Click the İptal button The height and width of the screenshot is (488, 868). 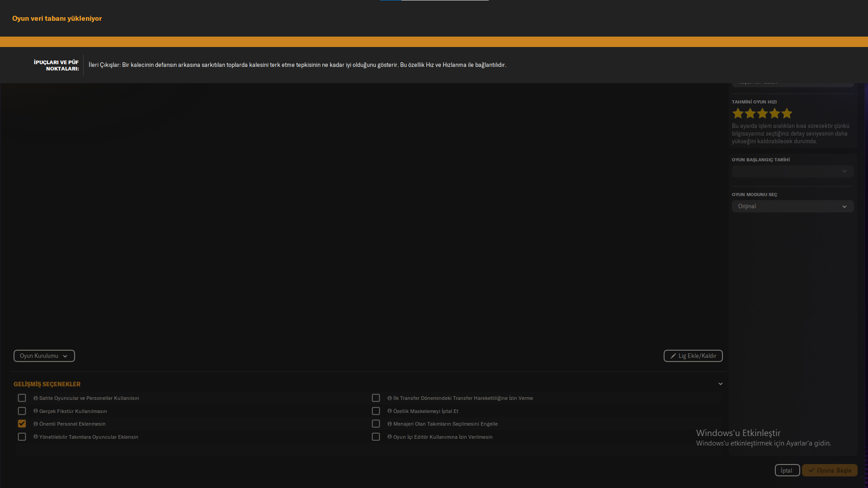click(x=787, y=470)
